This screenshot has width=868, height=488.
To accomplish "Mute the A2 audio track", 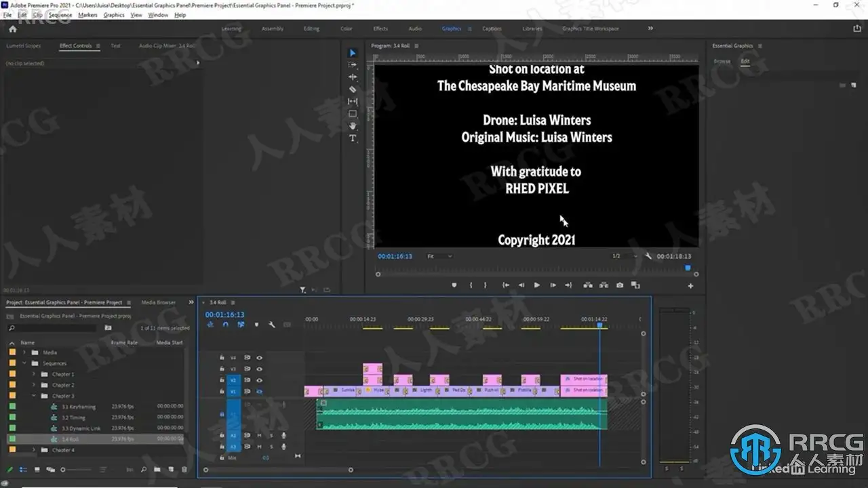I will pyautogui.click(x=259, y=436).
